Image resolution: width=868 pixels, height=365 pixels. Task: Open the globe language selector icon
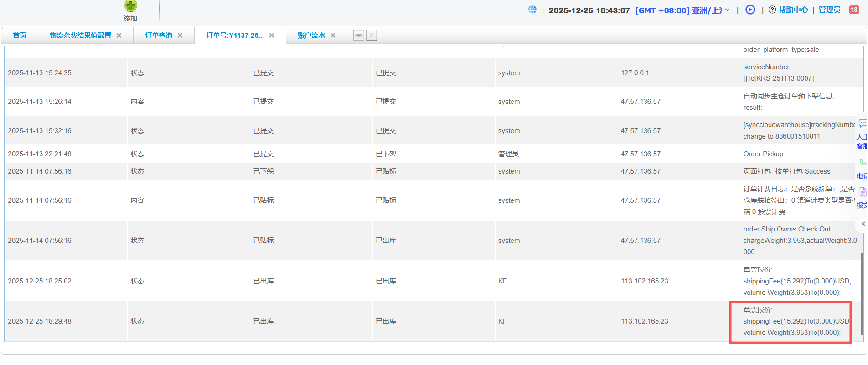[x=532, y=10]
